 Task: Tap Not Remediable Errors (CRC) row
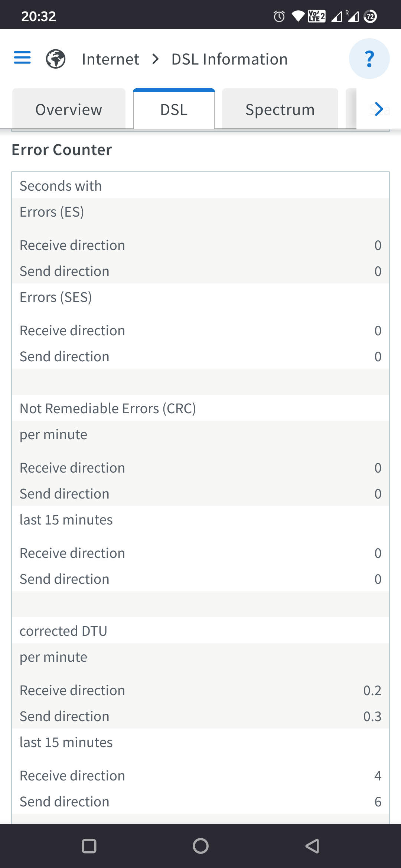tap(200, 408)
